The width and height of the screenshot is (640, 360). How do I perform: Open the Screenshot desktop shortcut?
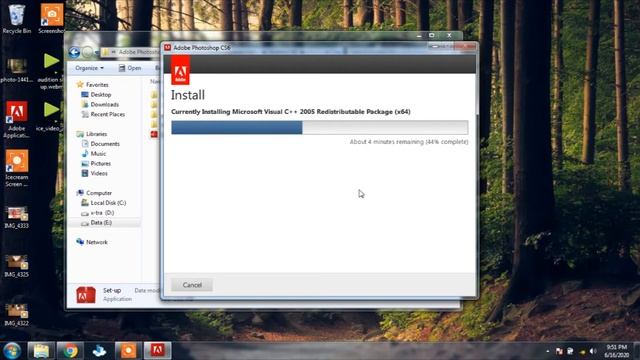point(52,19)
